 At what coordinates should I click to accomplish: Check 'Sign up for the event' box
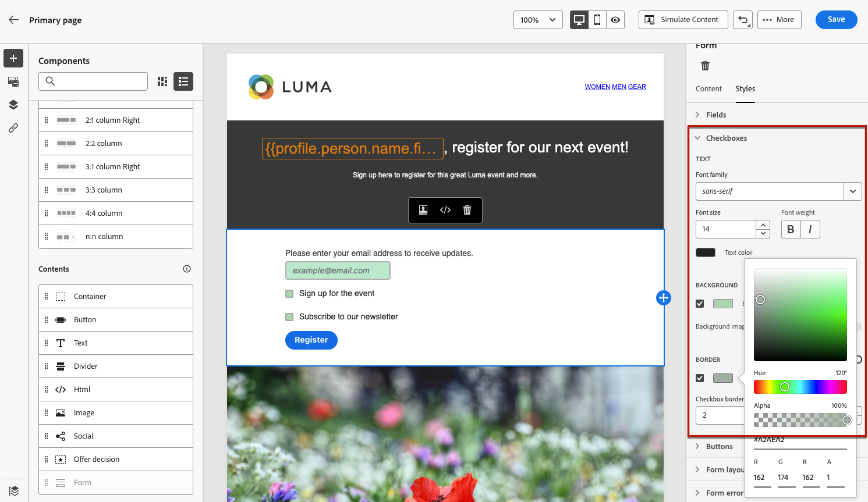coord(289,294)
